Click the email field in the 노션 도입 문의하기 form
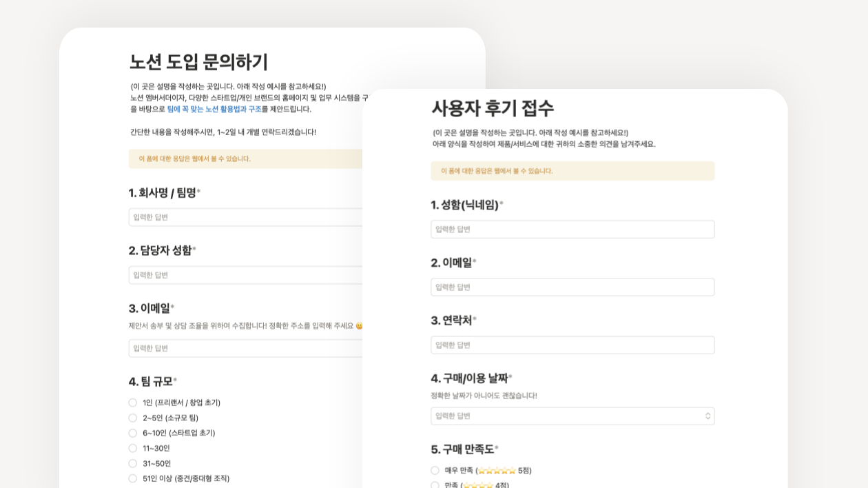The width and height of the screenshot is (868, 488). pyautogui.click(x=245, y=348)
